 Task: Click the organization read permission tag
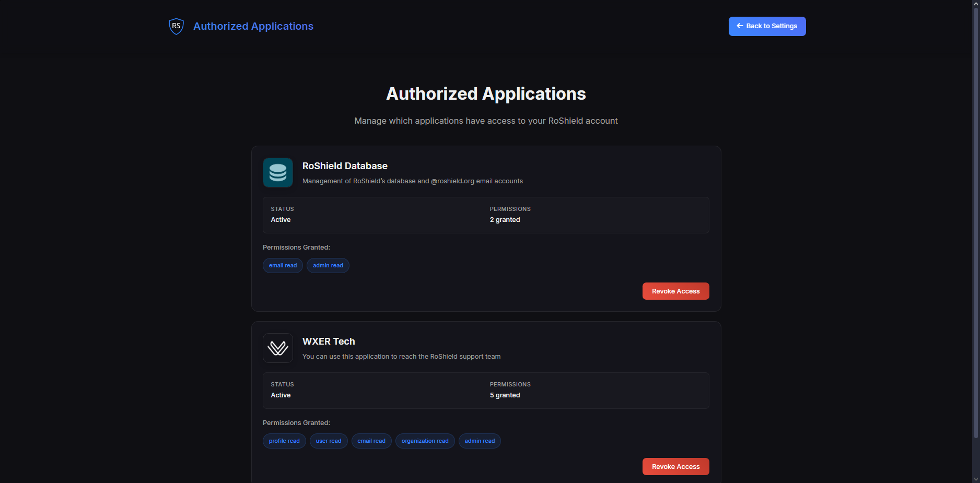425,441
